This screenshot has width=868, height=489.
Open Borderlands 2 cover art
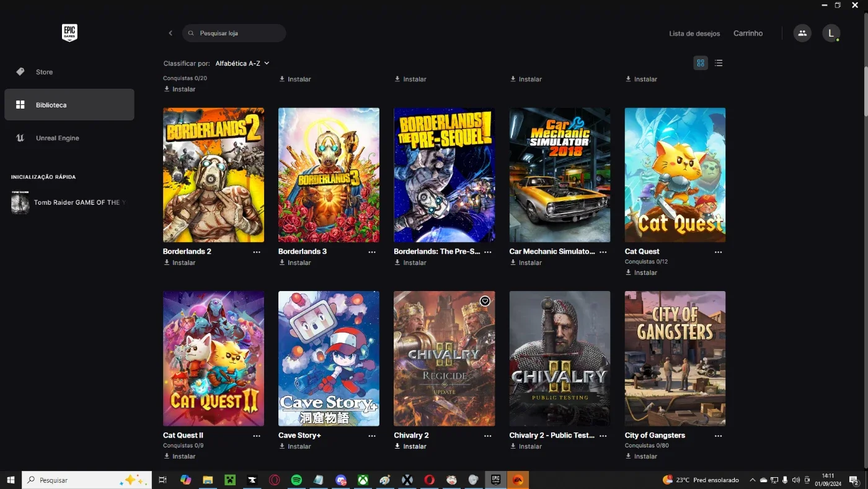pos(213,175)
